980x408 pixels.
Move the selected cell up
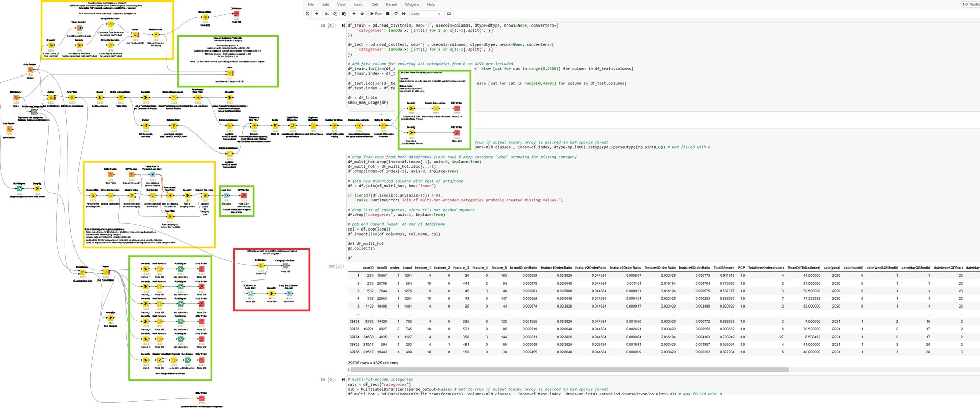pyautogui.click(x=354, y=14)
